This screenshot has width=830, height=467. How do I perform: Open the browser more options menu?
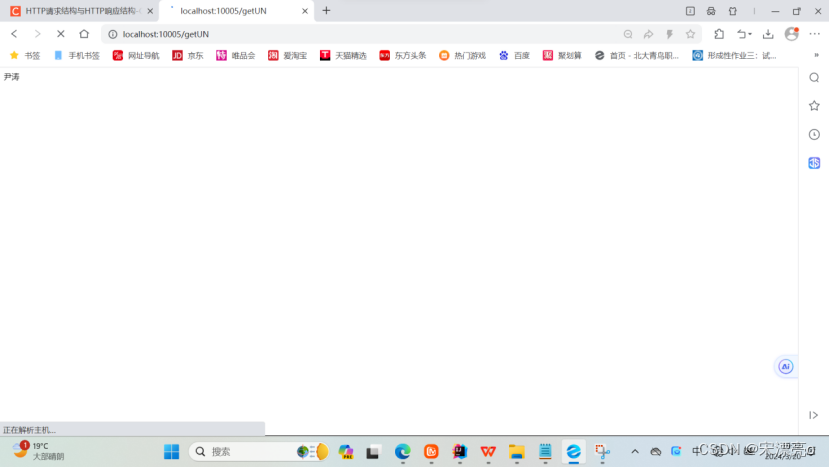click(815, 34)
